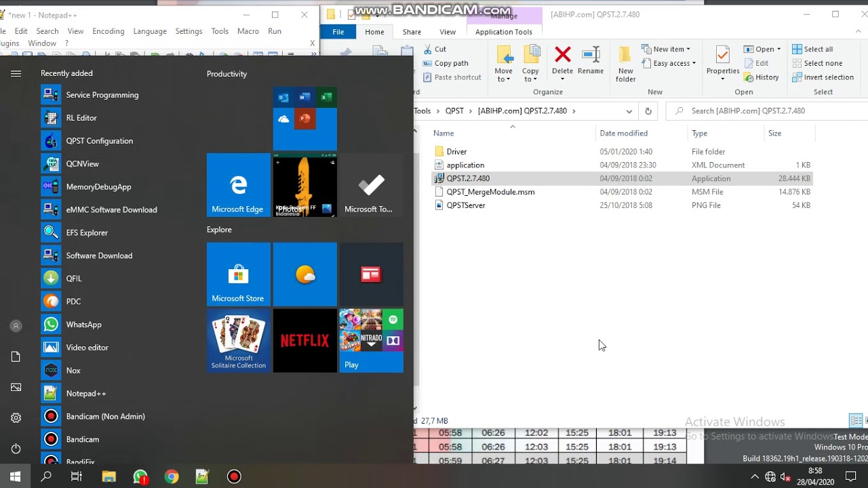868x488 pixels.
Task: Open the Power options button
Action: (x=16, y=449)
